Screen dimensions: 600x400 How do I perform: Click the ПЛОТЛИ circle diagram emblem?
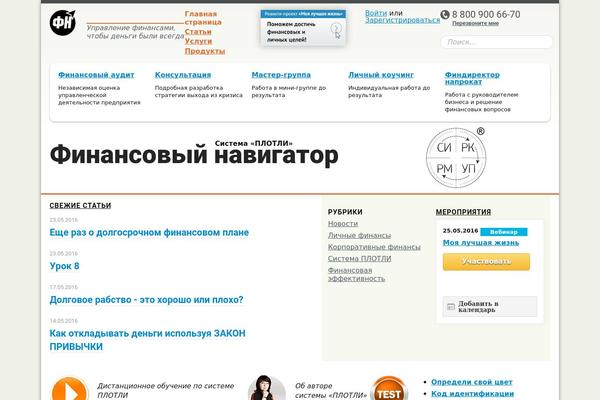click(x=456, y=157)
